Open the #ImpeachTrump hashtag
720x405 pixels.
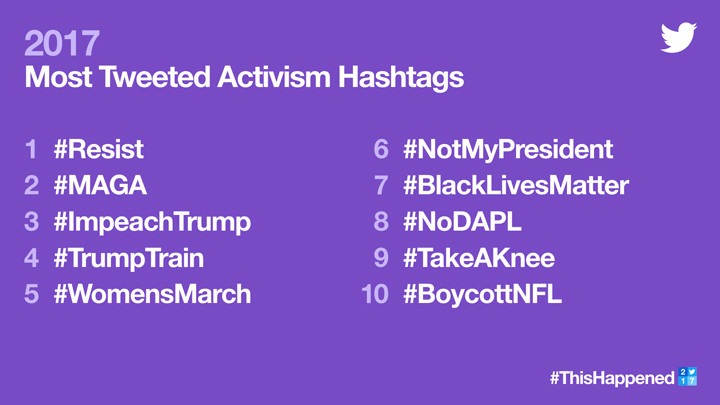(x=152, y=222)
